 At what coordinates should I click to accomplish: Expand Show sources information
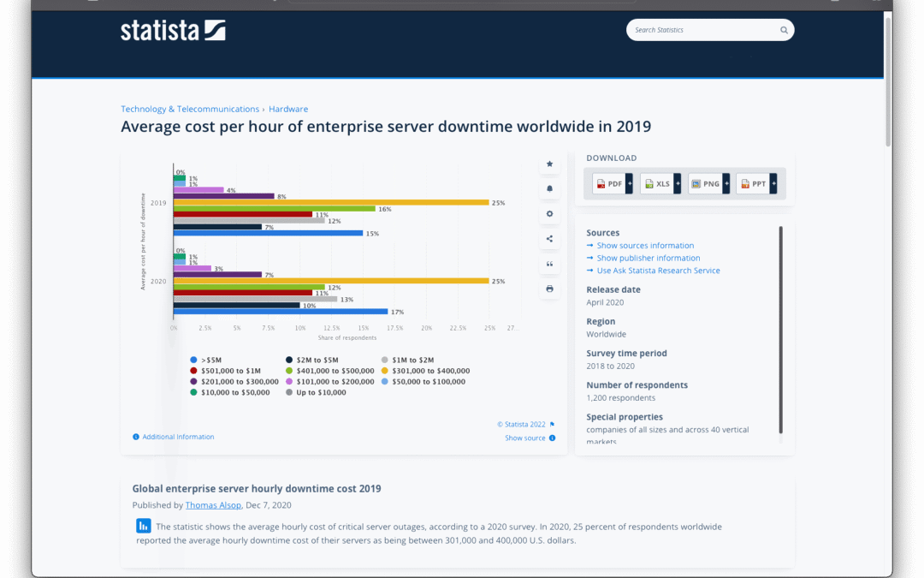pos(645,246)
